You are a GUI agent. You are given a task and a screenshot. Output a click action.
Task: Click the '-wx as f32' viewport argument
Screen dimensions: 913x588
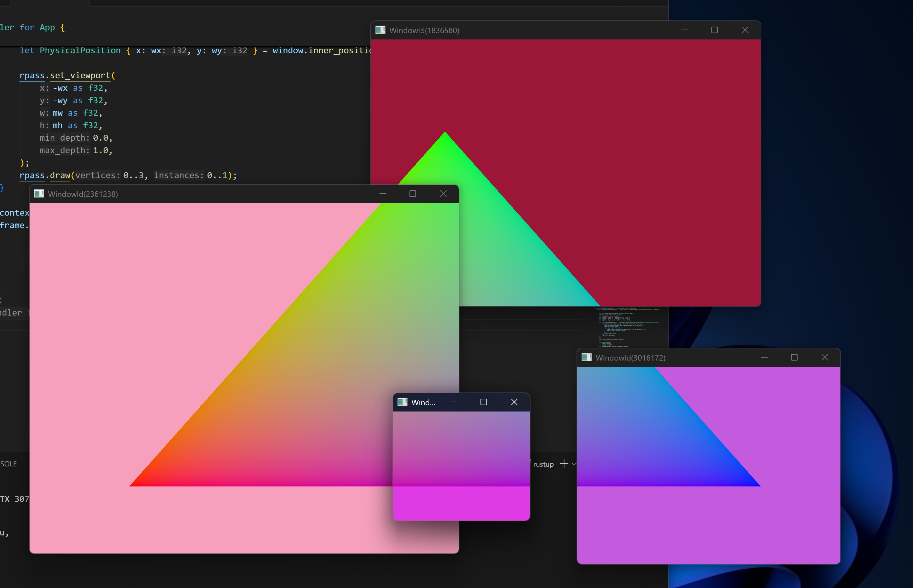point(78,88)
